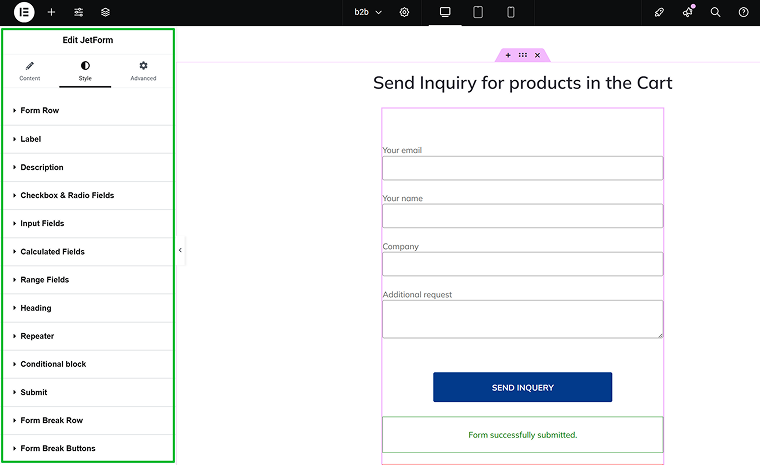Click the Your name label
Image resolution: width=760 pixels, height=465 pixels.
click(x=403, y=198)
